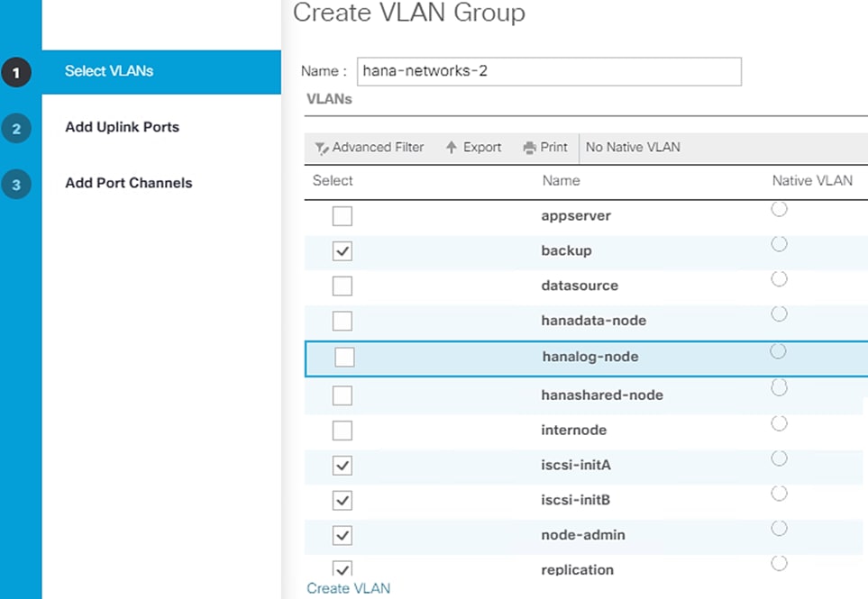The width and height of the screenshot is (868, 599).
Task: Set backup as Native VLAN
Action: tap(780, 244)
